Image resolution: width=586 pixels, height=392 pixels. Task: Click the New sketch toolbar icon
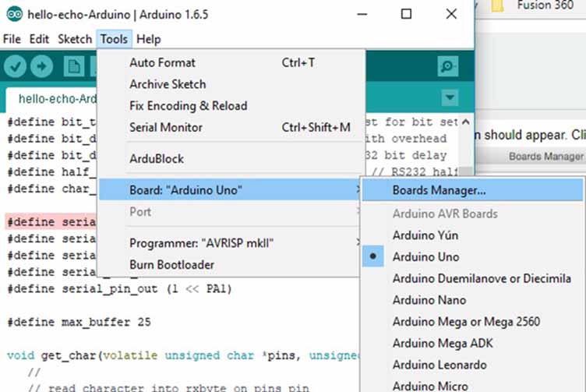(x=73, y=66)
